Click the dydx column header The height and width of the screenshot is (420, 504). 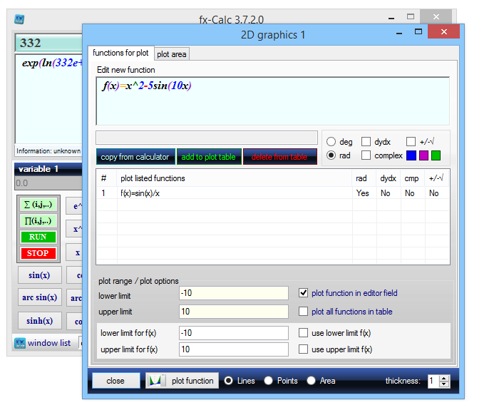(x=389, y=178)
